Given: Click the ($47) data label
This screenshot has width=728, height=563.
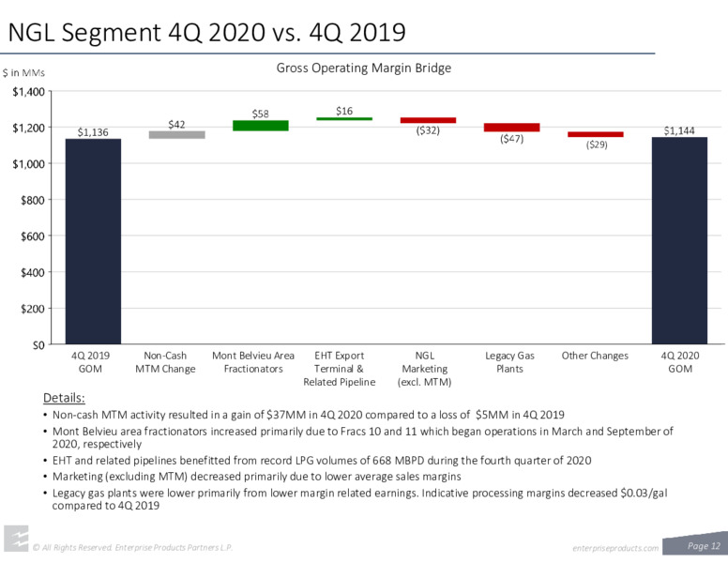Looking at the screenshot, I should [x=511, y=139].
